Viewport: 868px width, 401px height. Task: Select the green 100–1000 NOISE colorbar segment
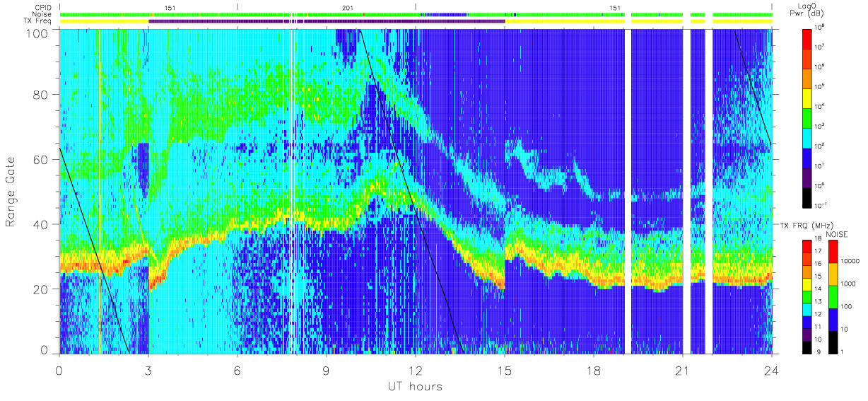point(833,297)
